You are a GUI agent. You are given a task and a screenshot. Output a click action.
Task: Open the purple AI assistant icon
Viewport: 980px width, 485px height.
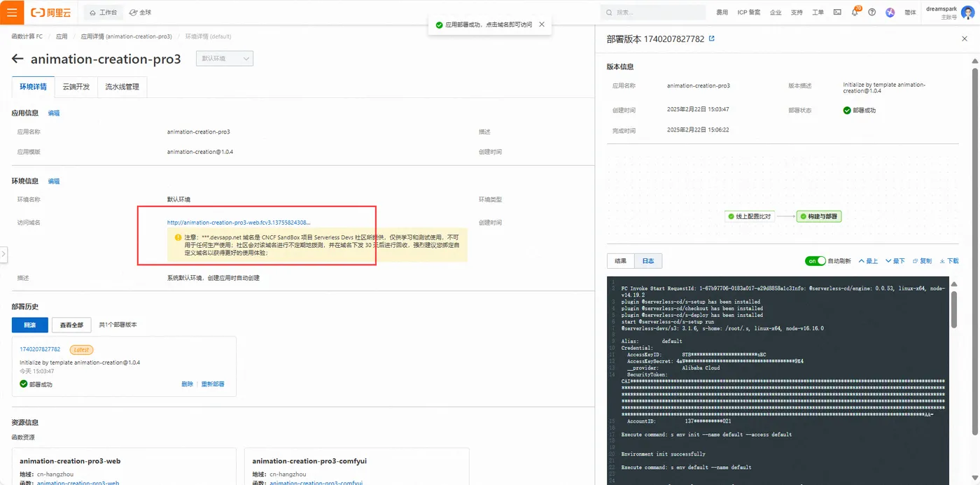(890, 13)
